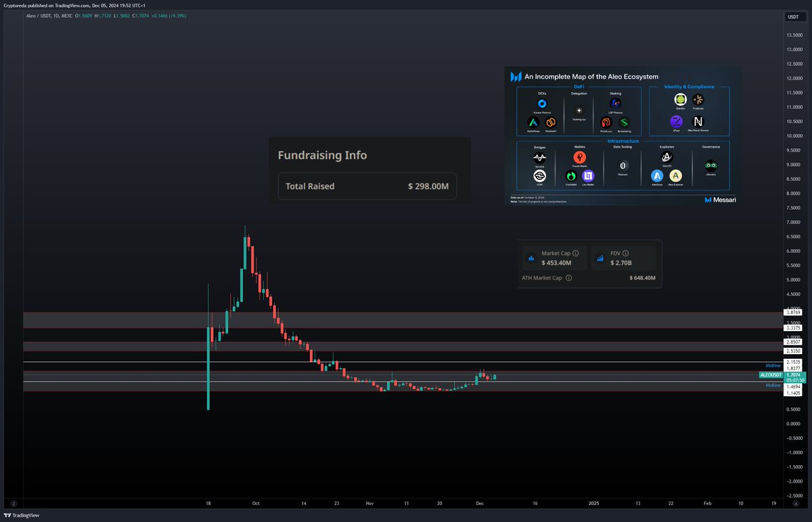Viewport: 812px width, 522px height.
Task: Select the zSociety governance icon
Action: [x=711, y=166]
